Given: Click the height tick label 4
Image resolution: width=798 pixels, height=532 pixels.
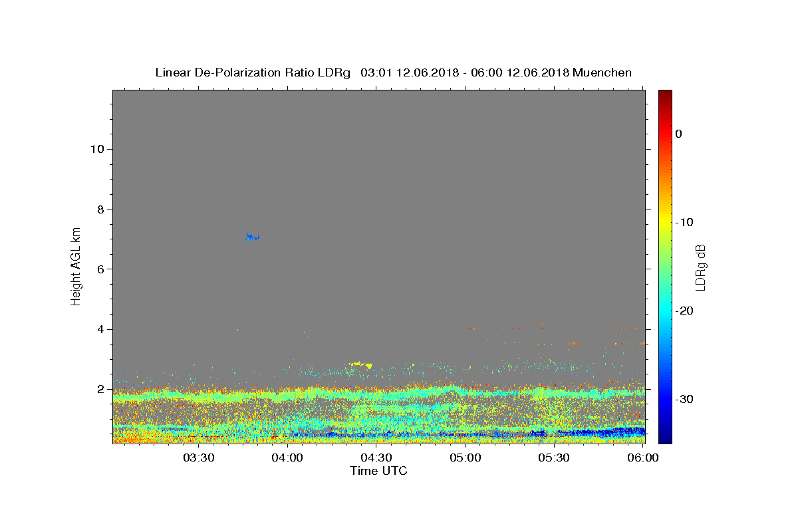Looking at the screenshot, I should (x=100, y=329).
